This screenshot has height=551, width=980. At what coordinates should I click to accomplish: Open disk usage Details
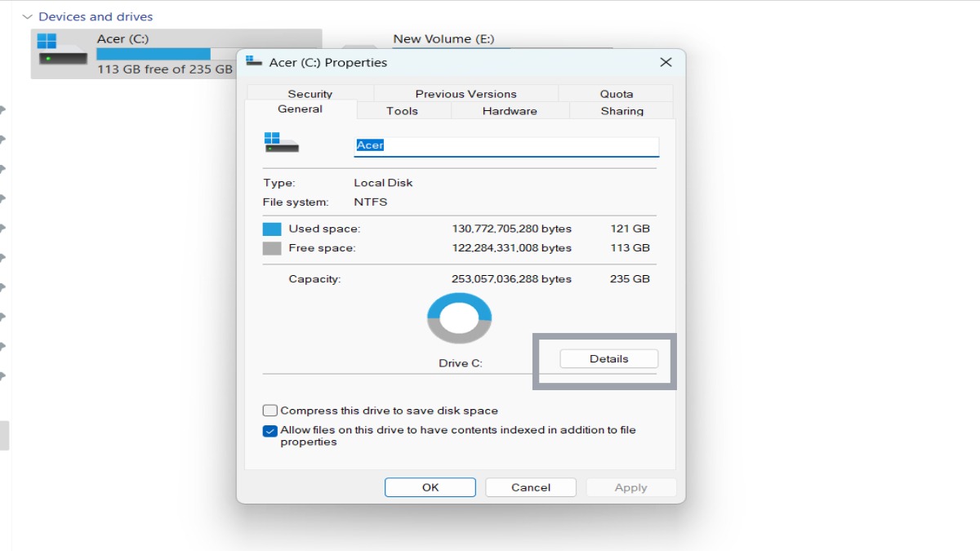click(x=608, y=358)
